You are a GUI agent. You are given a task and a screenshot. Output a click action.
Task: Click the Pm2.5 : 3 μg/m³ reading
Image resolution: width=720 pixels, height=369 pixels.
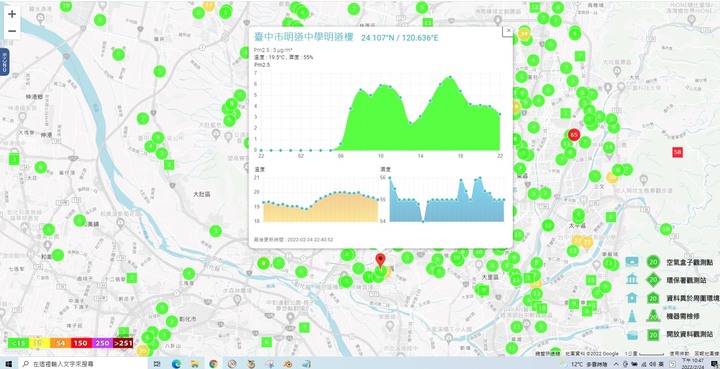[x=274, y=50]
